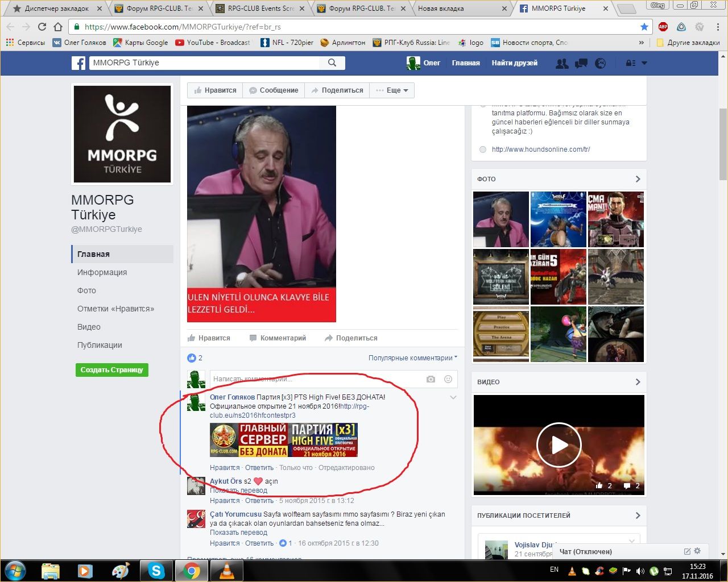Open the privacy shortcuts lock icon
The image size is (728, 582).
(x=630, y=63)
